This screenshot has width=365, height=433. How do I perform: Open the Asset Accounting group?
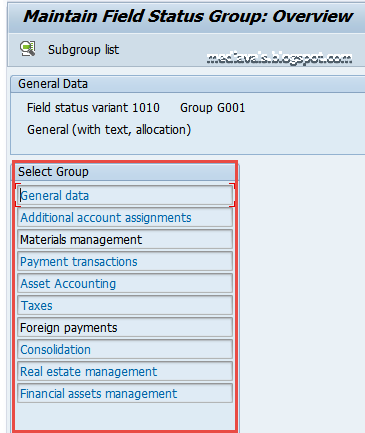tap(125, 284)
